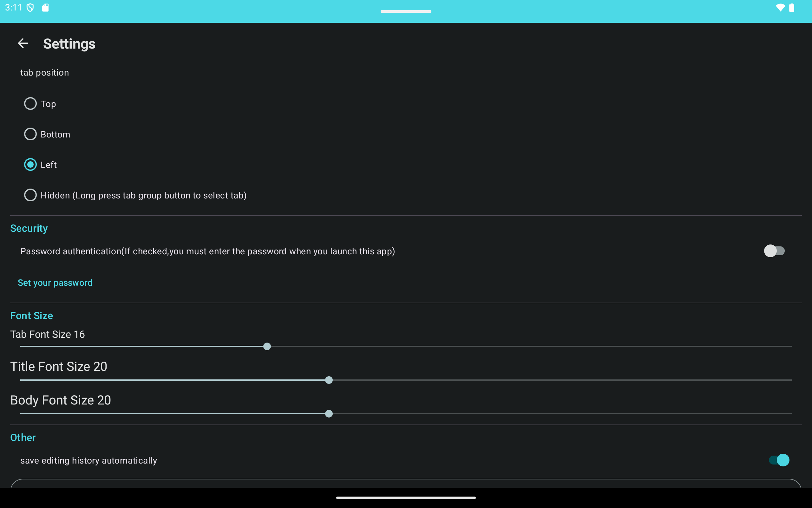Viewport: 812px width, 508px height.
Task: Go back using the arrow icon
Action: click(23, 43)
